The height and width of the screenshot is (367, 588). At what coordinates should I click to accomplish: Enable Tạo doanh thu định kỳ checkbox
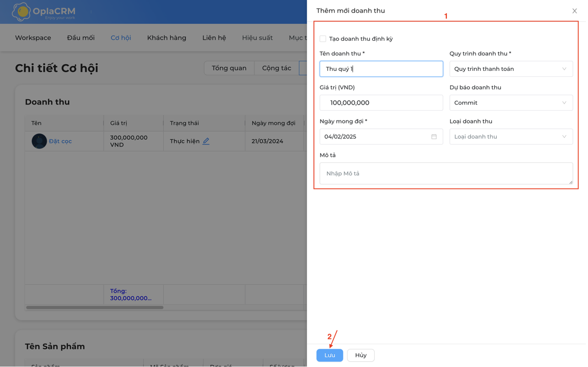pos(323,39)
